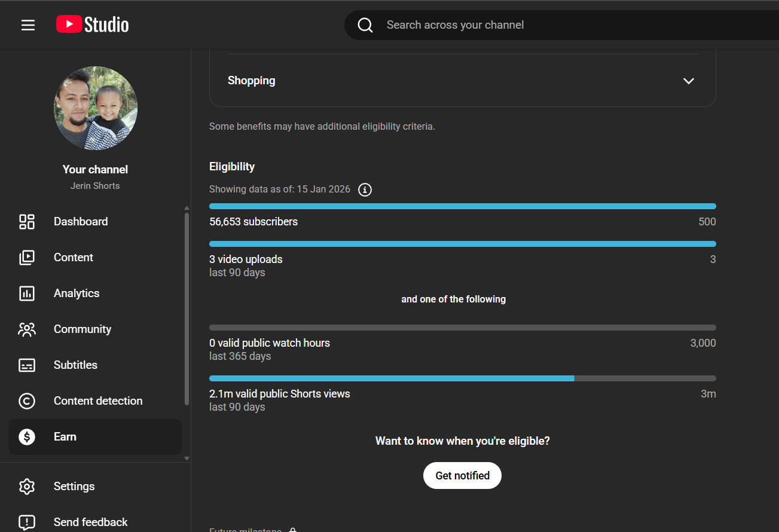
Task: Open the Content menu item
Action: (x=73, y=258)
